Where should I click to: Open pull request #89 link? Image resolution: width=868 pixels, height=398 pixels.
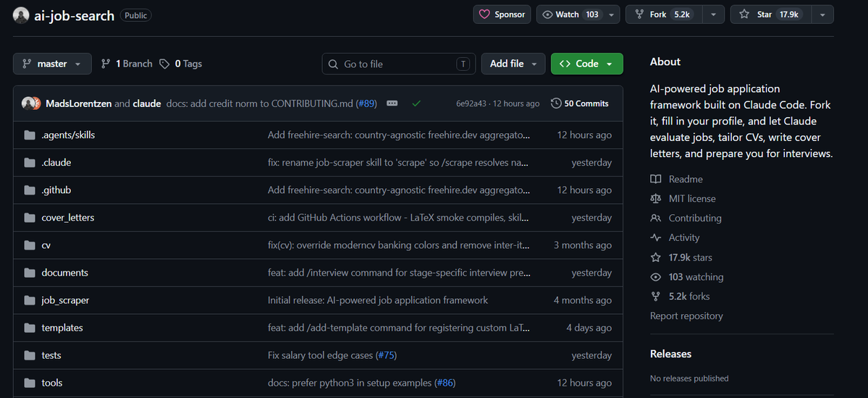coord(367,103)
